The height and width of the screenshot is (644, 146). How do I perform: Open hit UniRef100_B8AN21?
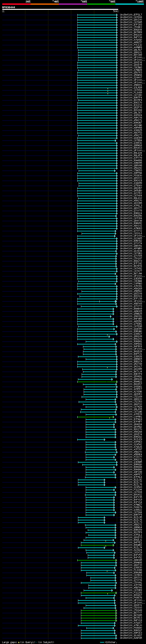(x=131, y=382)
